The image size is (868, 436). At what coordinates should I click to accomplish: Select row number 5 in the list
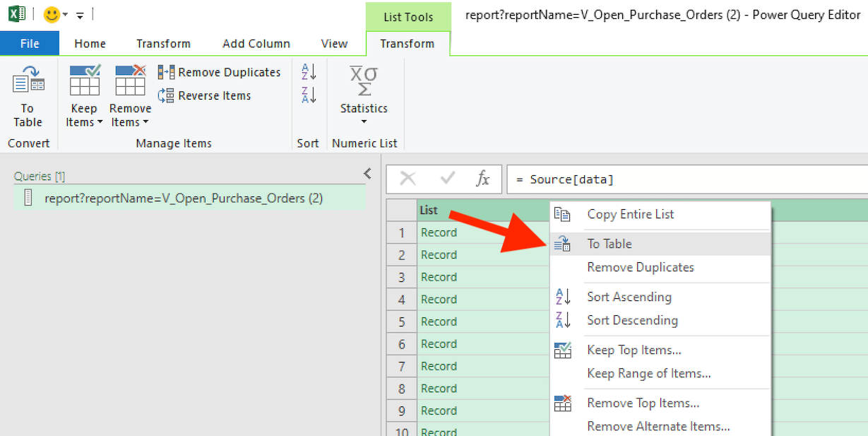coord(402,322)
